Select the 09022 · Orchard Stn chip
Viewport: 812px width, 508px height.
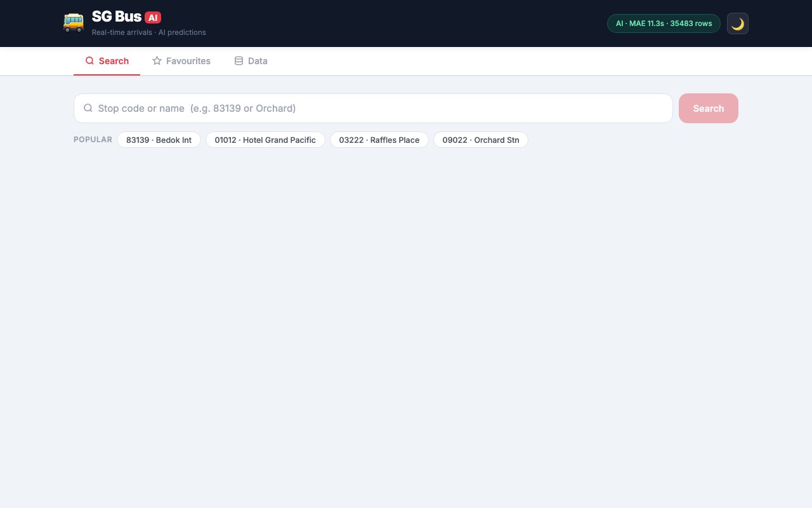coord(480,140)
